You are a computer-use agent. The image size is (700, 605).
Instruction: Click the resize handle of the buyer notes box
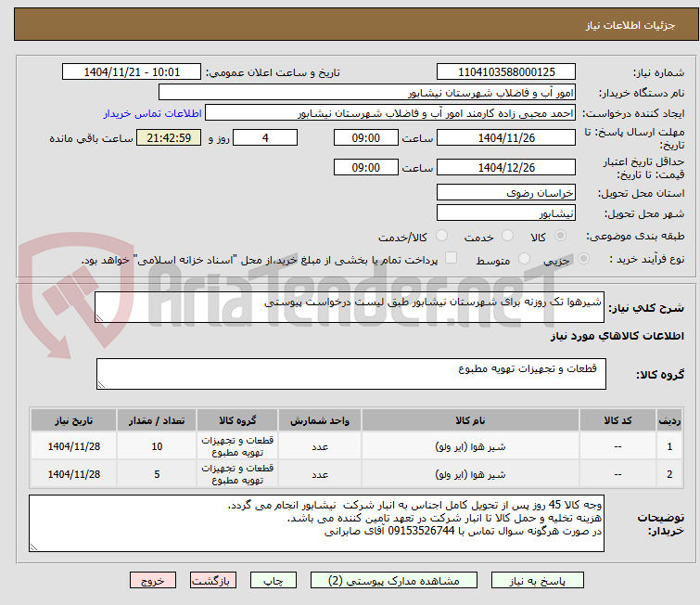point(33,547)
